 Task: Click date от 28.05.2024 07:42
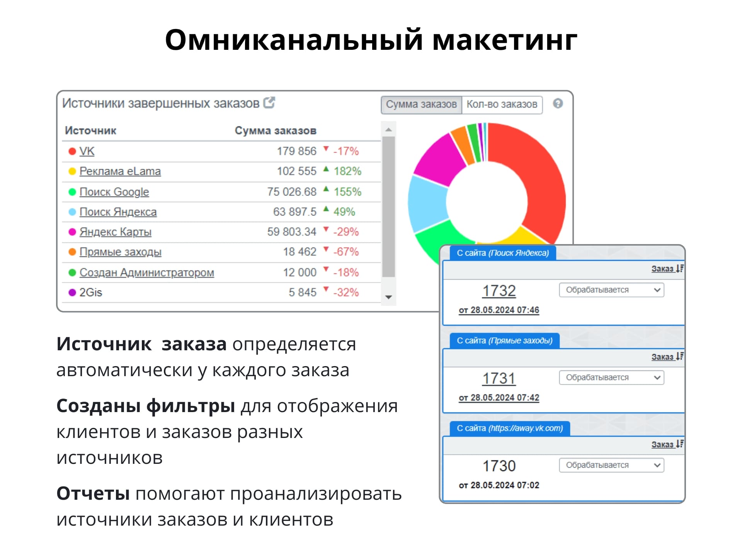[499, 398]
